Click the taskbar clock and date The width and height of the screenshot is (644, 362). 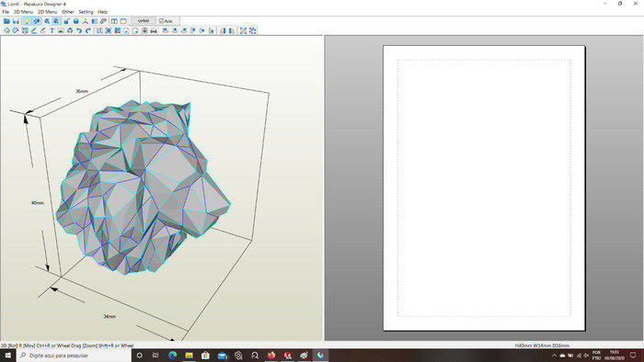tap(614, 356)
